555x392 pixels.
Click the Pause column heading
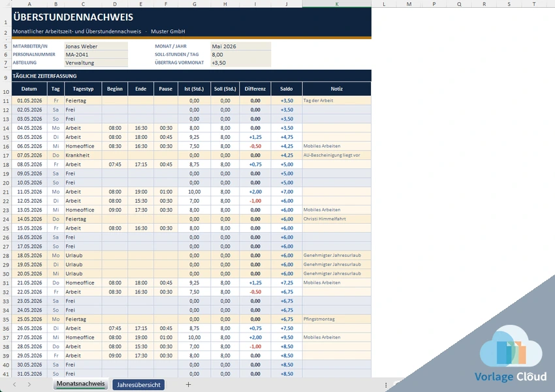166,89
